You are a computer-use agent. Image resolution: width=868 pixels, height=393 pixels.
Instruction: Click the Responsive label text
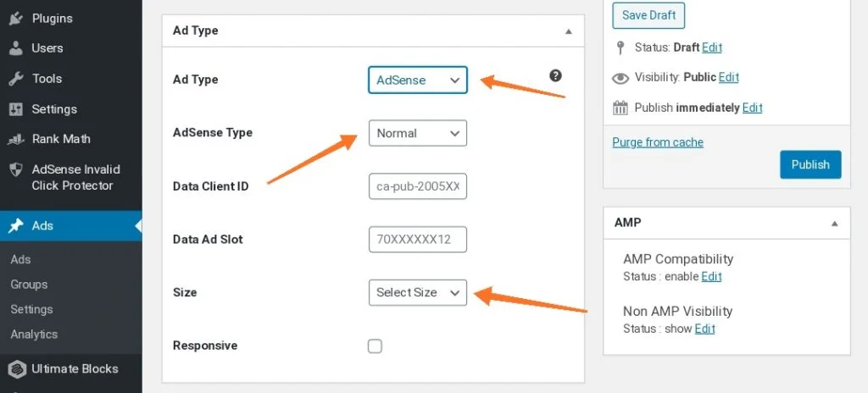coord(205,346)
